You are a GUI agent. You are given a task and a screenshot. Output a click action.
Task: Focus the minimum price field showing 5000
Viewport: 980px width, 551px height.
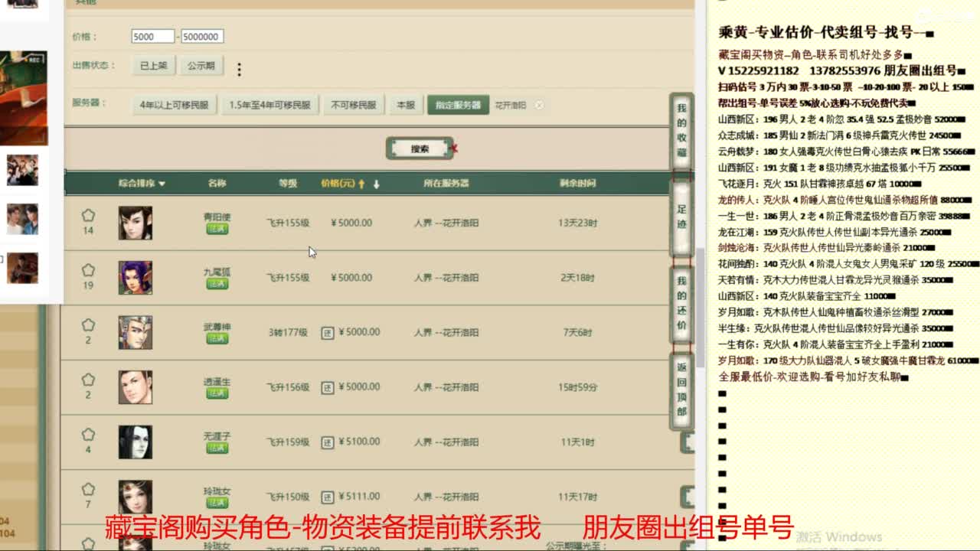coord(153,37)
